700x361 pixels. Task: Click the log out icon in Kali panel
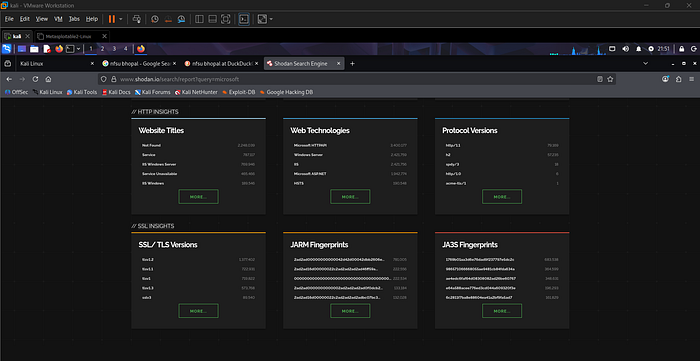[x=693, y=49]
